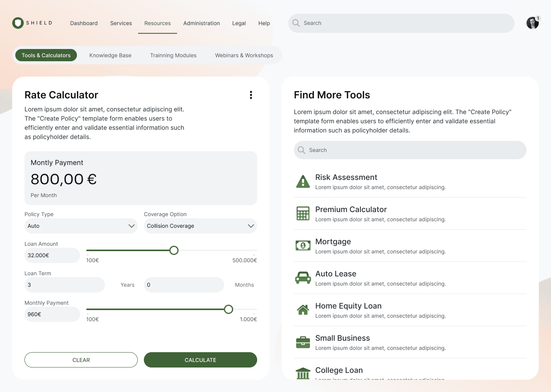
Task: Click the Monthly Payment slider handle
Action: tap(228, 309)
